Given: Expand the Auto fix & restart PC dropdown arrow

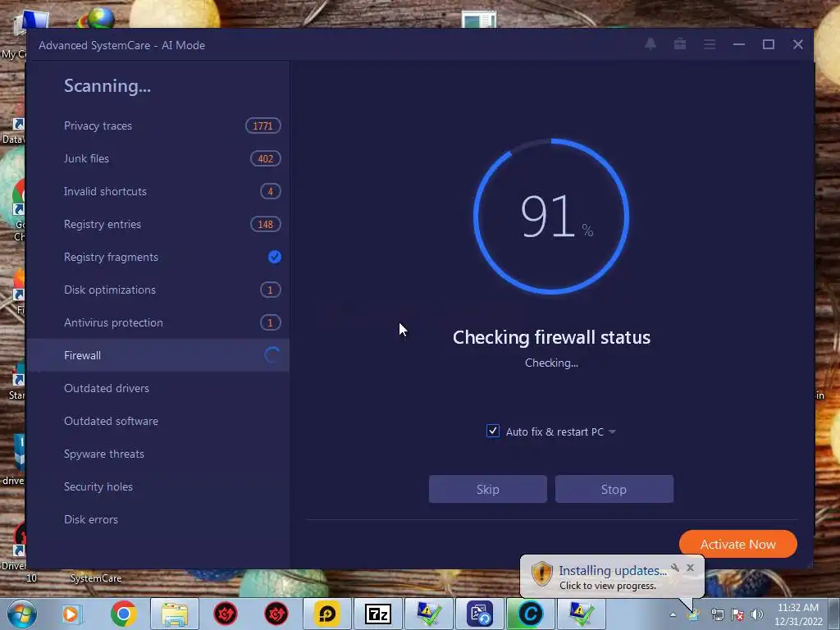Looking at the screenshot, I should (x=612, y=431).
